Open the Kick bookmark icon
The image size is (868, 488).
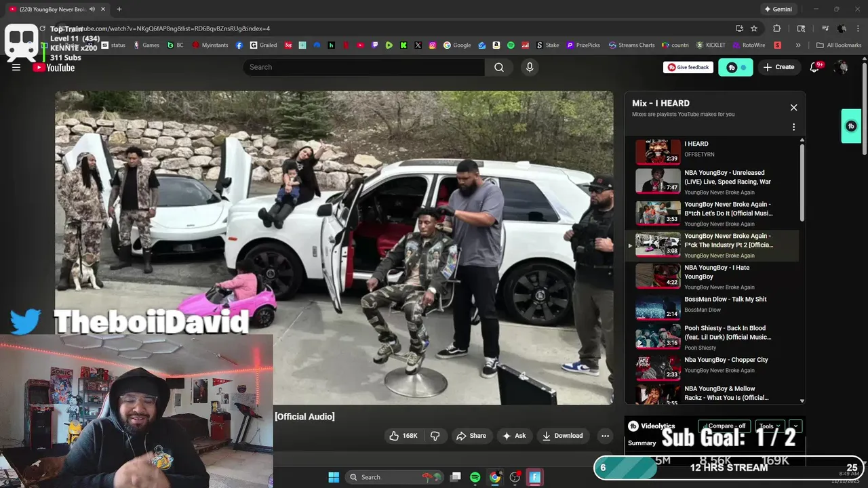403,45
